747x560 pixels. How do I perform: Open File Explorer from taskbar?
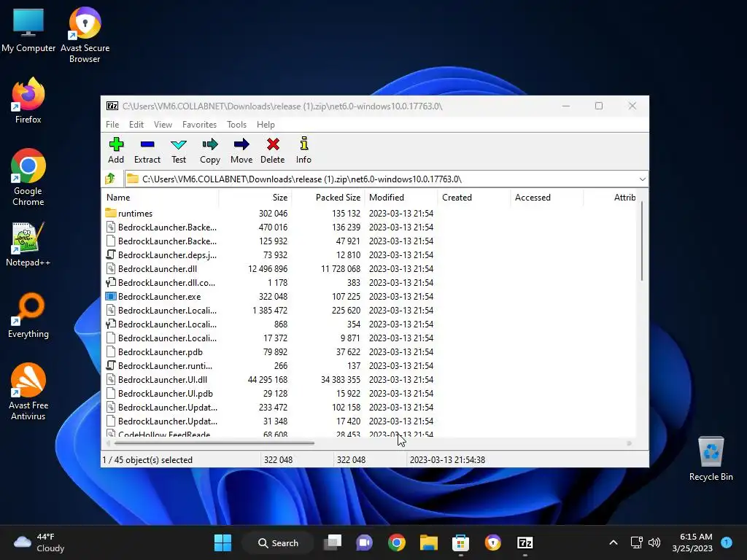[x=428, y=542]
